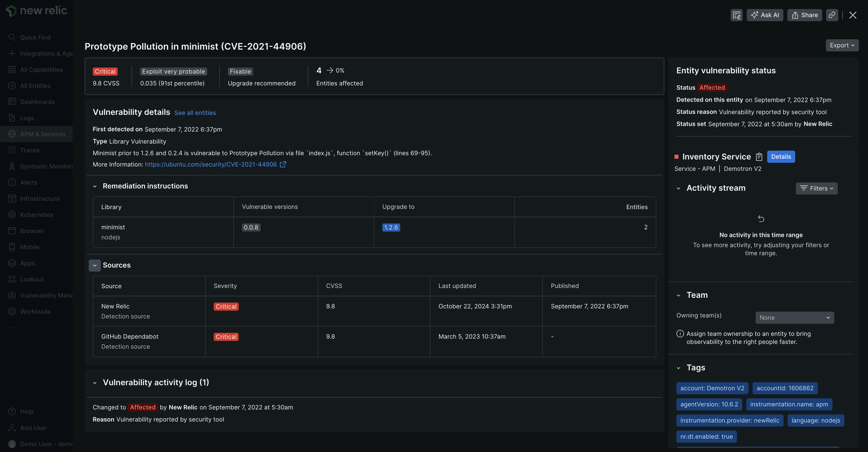Click the New Relic logo
The width and height of the screenshot is (868, 452).
coord(37,11)
